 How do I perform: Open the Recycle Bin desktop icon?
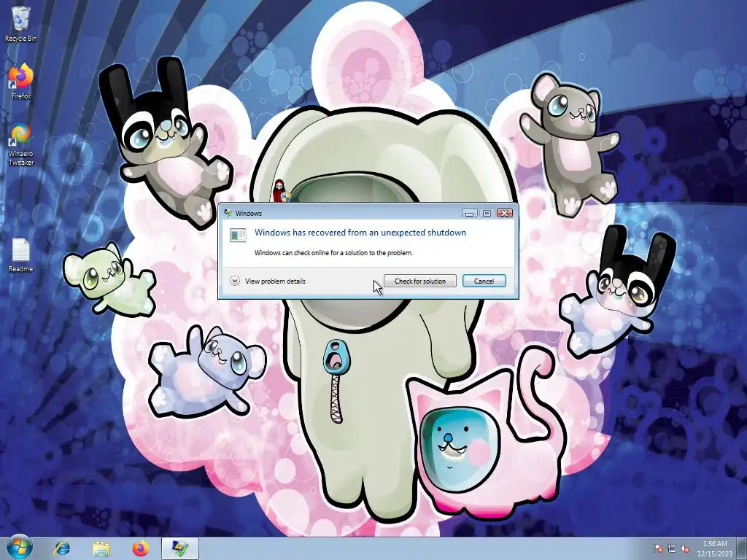[x=20, y=24]
